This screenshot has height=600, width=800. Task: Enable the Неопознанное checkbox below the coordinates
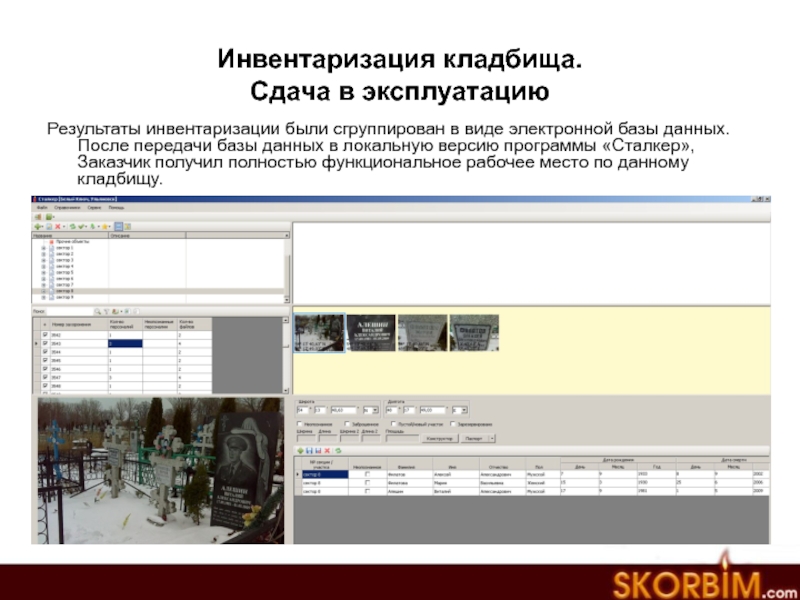[299, 424]
